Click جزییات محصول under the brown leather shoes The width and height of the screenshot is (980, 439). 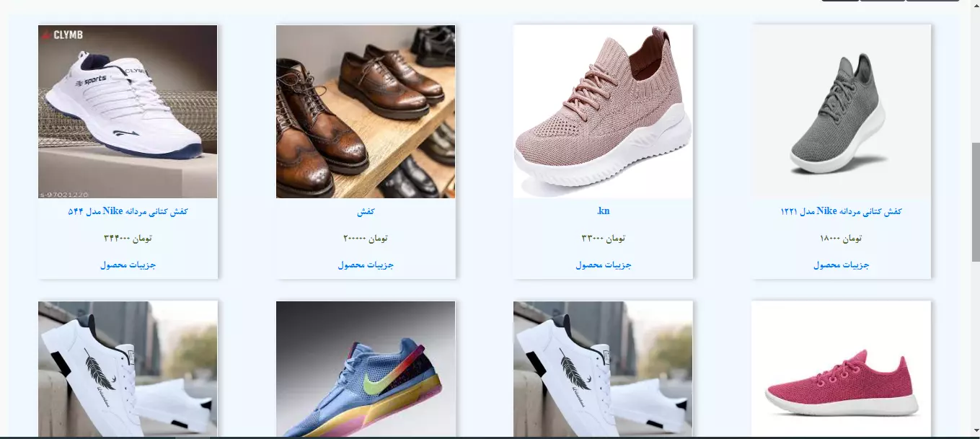point(366,265)
